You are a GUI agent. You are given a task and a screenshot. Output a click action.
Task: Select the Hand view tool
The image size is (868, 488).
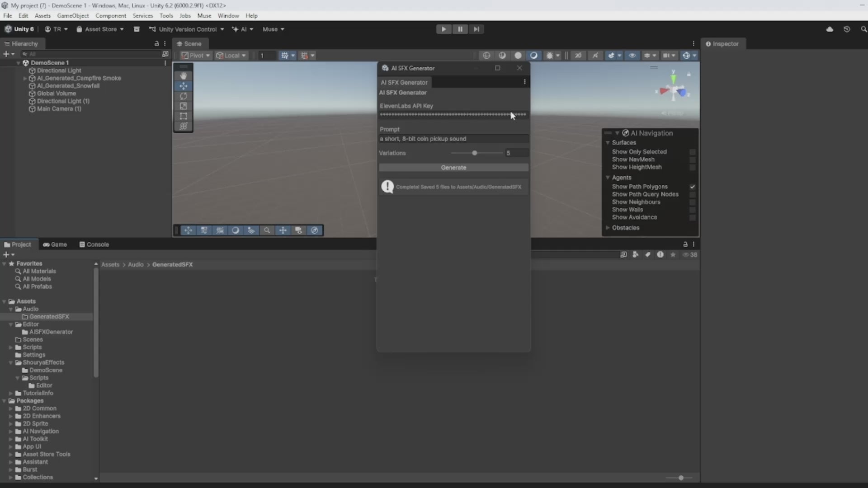click(183, 76)
